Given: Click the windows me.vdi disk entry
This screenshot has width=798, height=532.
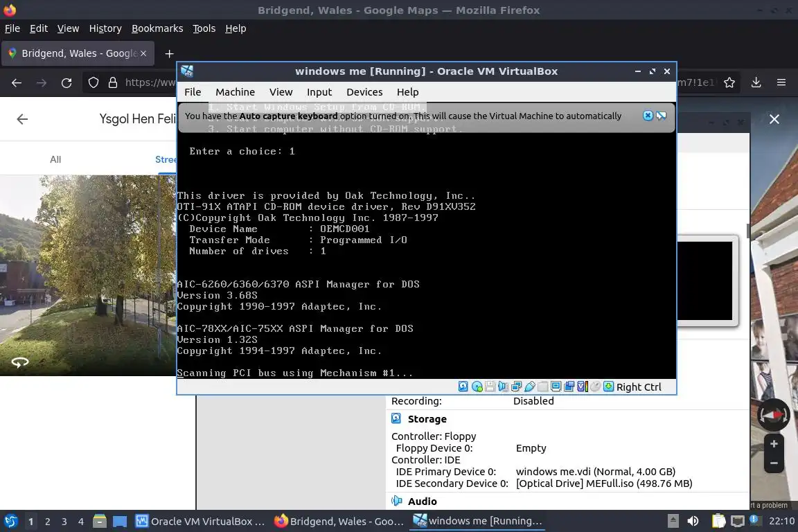Looking at the screenshot, I should coord(596,472).
